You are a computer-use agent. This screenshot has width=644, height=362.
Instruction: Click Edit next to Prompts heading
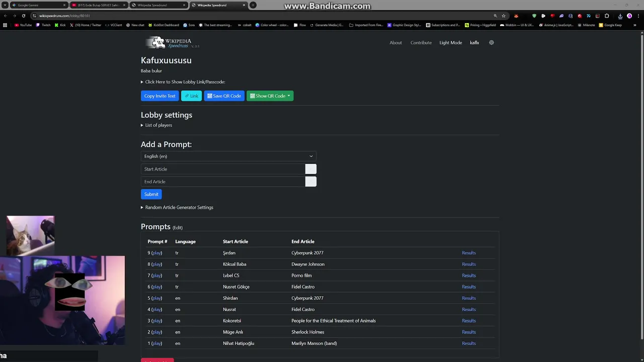click(178, 228)
